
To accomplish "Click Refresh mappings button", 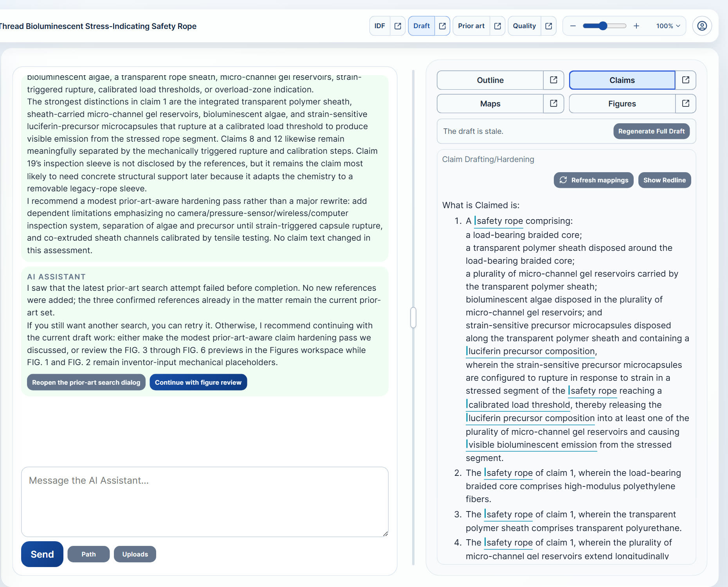I will 593,180.
